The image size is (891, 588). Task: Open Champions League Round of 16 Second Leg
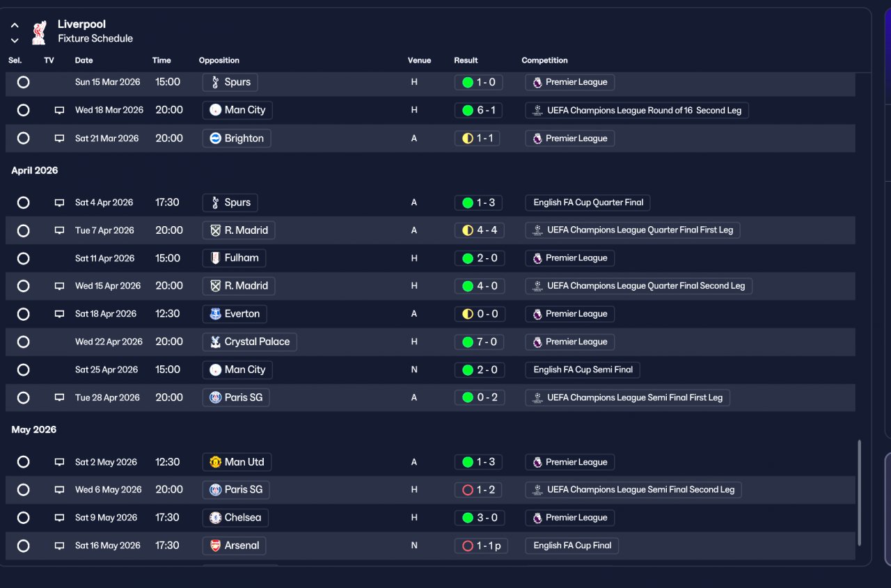(x=637, y=110)
